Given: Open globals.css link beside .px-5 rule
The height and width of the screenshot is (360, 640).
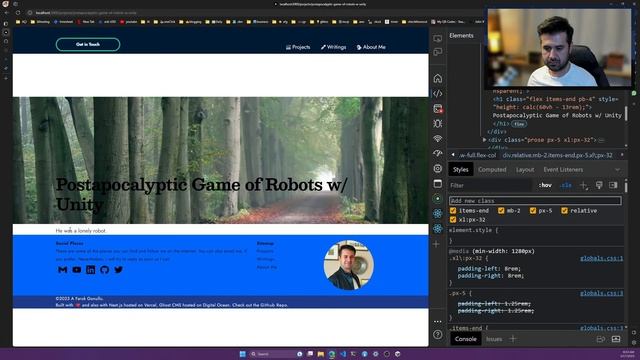Looking at the screenshot, I should coord(602,293).
